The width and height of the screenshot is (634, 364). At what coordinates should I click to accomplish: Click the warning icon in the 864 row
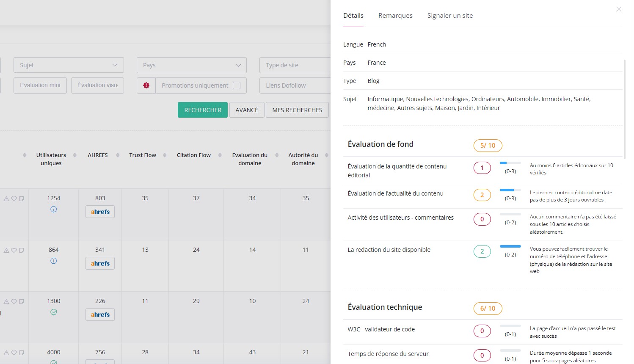pos(6,250)
